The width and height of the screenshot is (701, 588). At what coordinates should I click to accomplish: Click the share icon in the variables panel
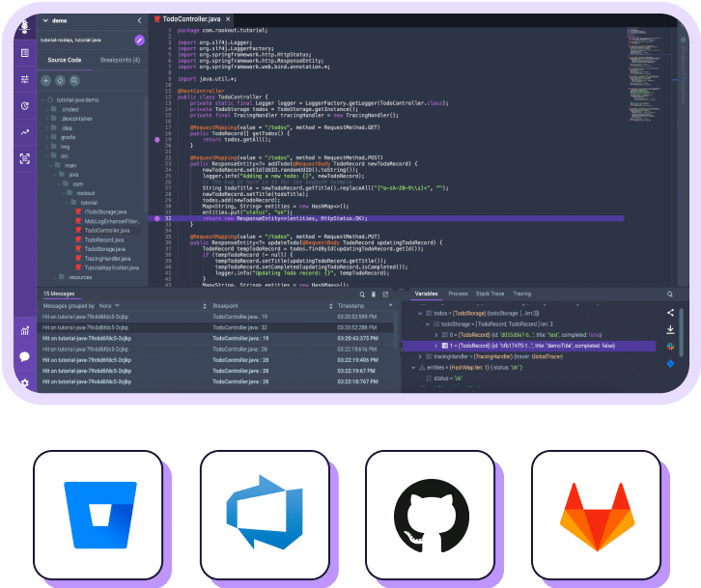click(x=670, y=313)
